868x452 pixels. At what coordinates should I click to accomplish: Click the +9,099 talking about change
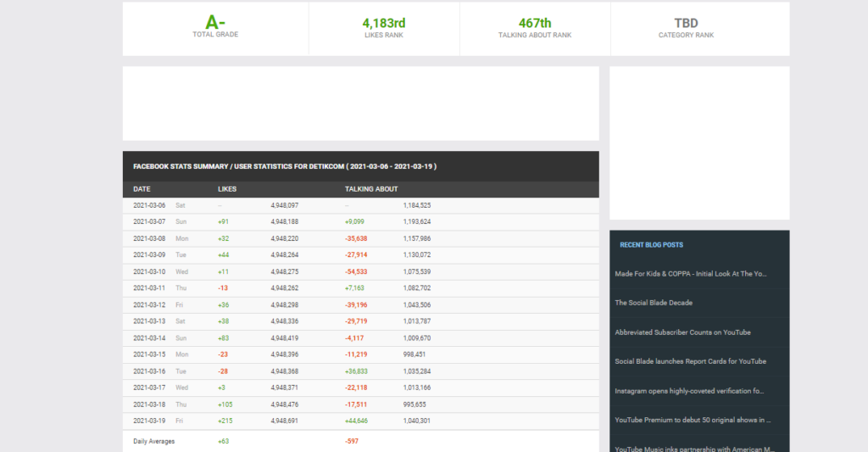click(354, 221)
